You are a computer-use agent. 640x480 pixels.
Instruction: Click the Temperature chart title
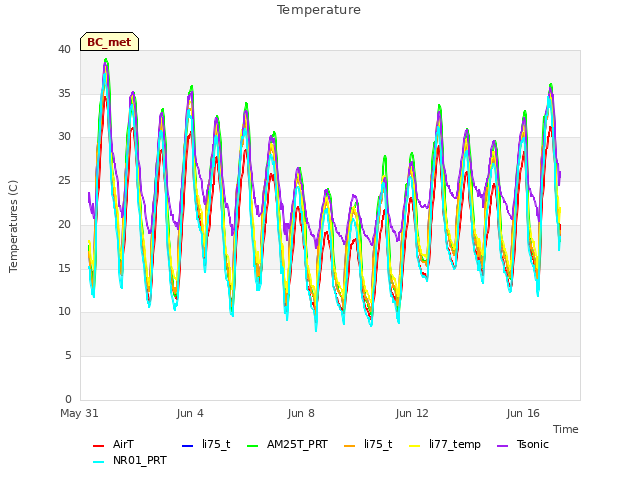tap(319, 10)
